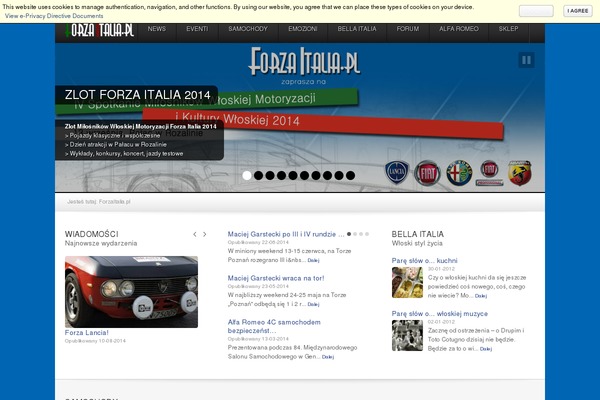Click Dalej after Salonu Samochodowego text
The width and height of the screenshot is (600, 400).
point(328,357)
